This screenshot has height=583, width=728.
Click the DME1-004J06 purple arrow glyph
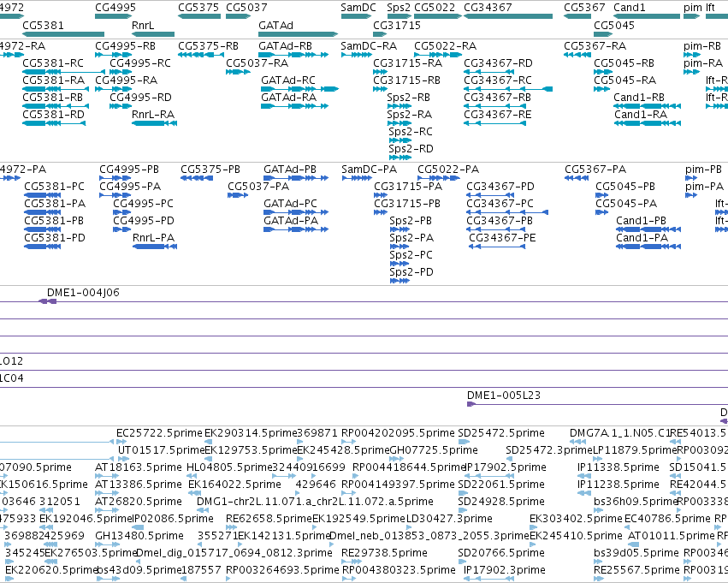coord(47,301)
